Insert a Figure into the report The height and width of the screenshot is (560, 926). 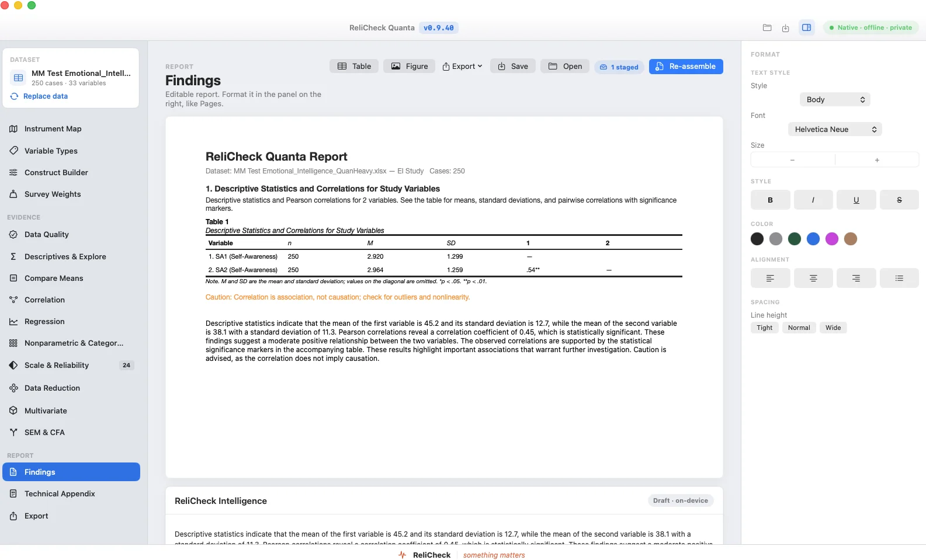[409, 66]
